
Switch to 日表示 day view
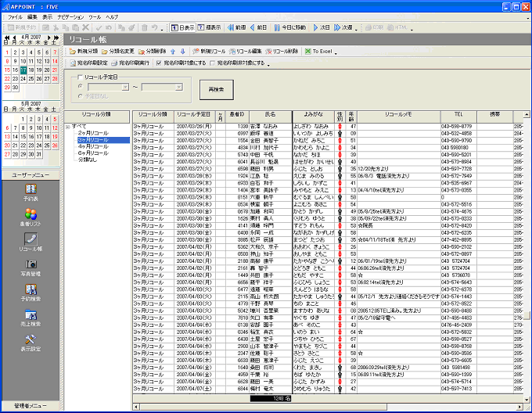coord(182,27)
